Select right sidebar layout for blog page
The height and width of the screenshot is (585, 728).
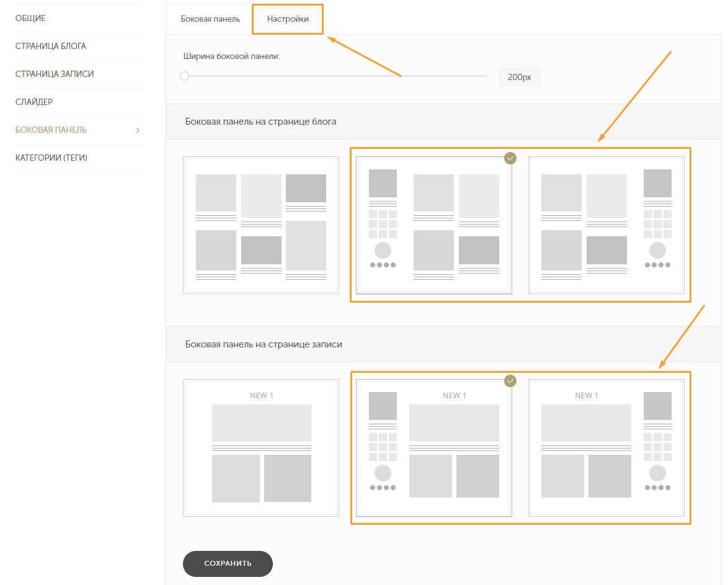coord(606,225)
